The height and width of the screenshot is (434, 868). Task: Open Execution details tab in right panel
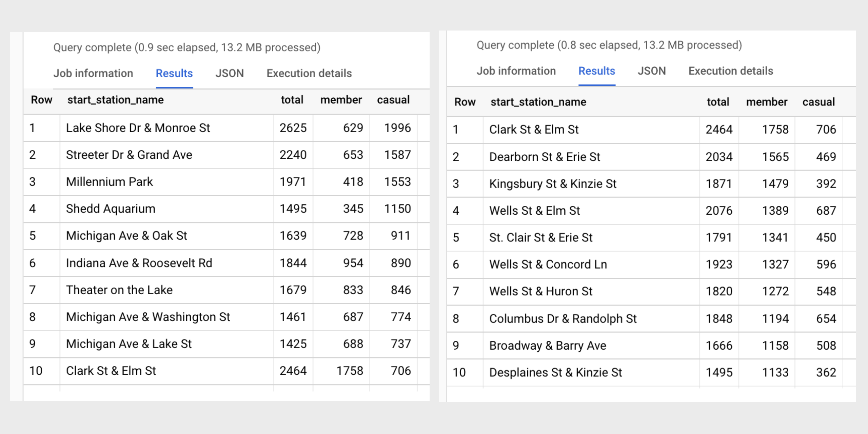coord(731,71)
